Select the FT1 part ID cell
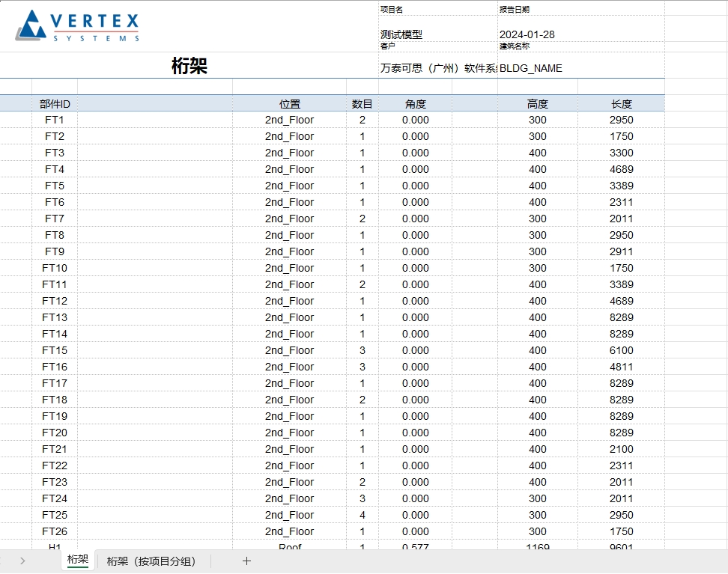 pos(55,120)
